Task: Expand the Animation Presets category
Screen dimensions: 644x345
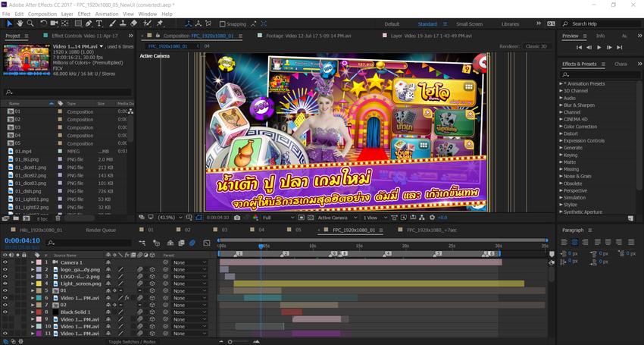Action: click(x=561, y=83)
